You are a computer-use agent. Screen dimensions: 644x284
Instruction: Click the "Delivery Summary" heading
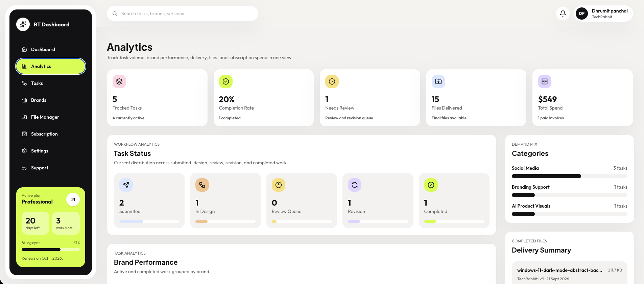tap(541, 250)
